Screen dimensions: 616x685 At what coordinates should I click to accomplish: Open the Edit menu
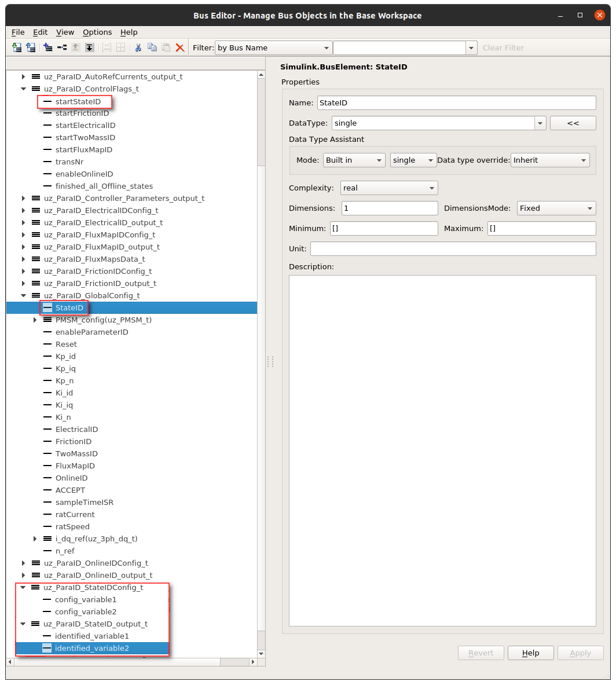(x=40, y=32)
